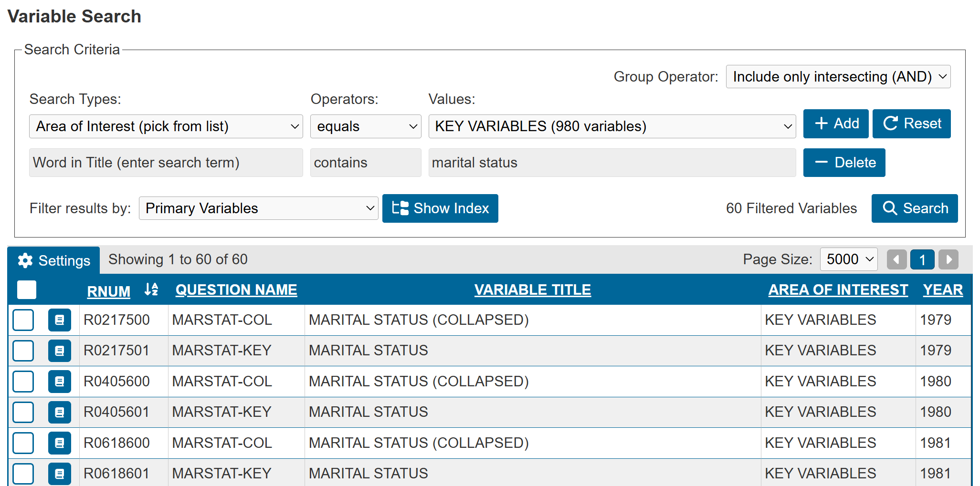980x486 pixels.
Task: Click the contains operator field
Action: (x=366, y=163)
